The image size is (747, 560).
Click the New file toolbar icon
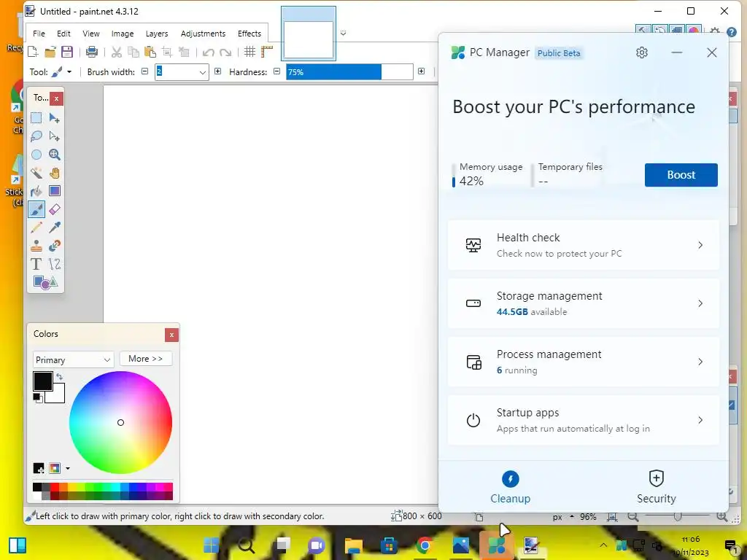pyautogui.click(x=33, y=52)
